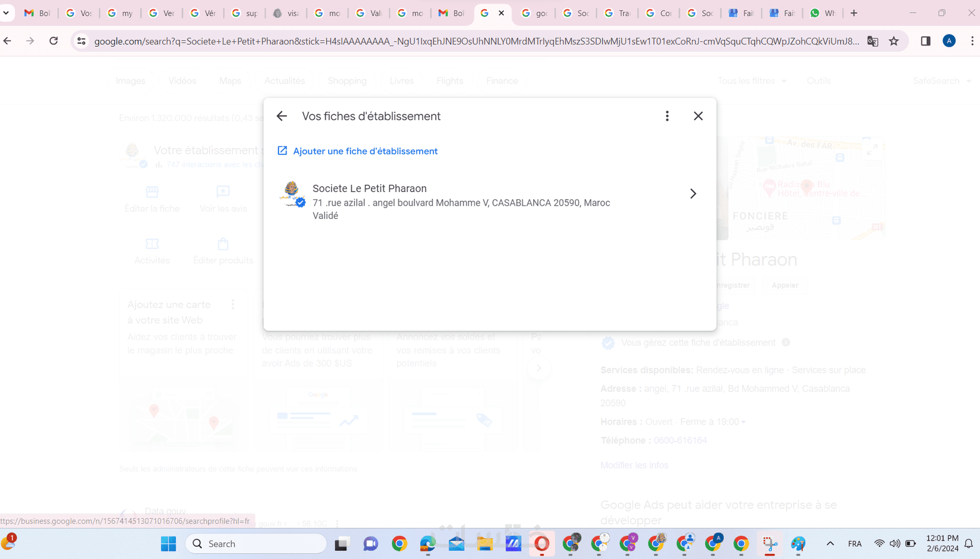This screenshot has width=980, height=559.
Task: Bookmark this tab with the star icon
Action: (894, 41)
